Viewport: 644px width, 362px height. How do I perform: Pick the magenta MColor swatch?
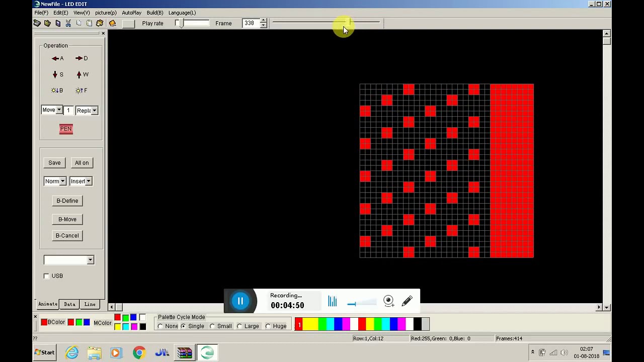pyautogui.click(x=134, y=327)
